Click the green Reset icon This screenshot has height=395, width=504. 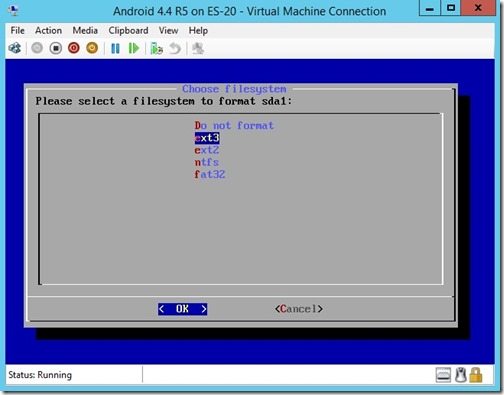click(134, 49)
